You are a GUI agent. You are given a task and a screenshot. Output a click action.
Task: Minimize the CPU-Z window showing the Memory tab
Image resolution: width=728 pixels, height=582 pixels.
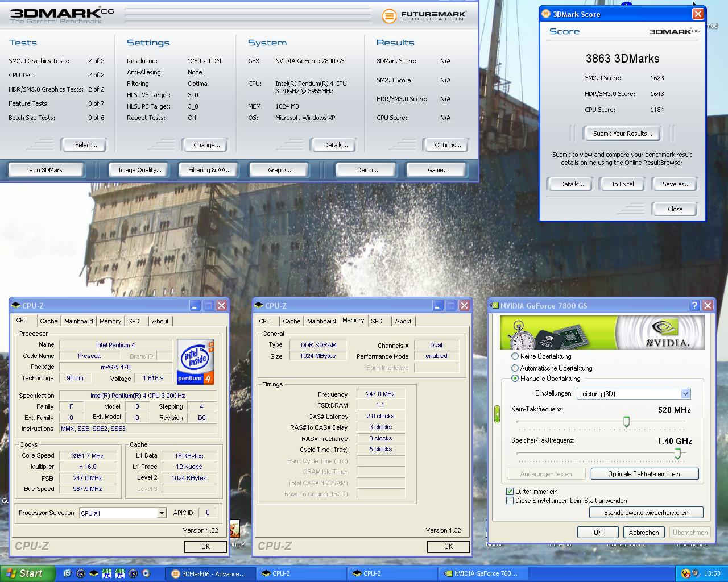(437, 306)
